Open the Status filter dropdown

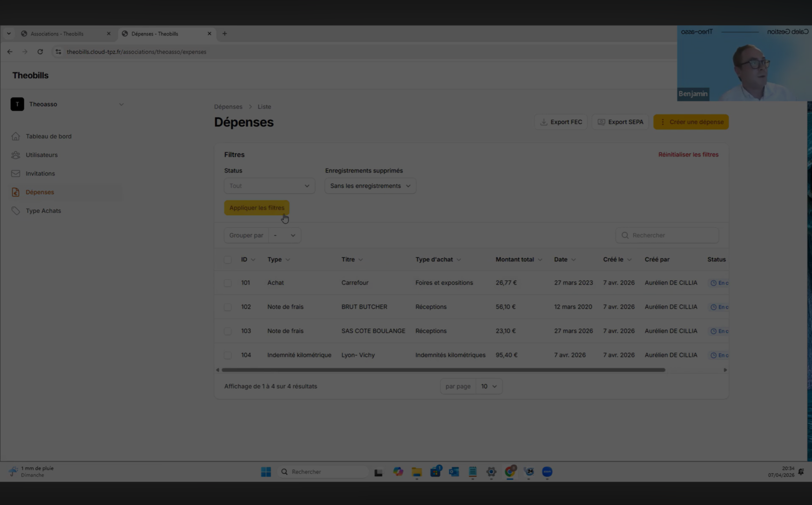[269, 186]
